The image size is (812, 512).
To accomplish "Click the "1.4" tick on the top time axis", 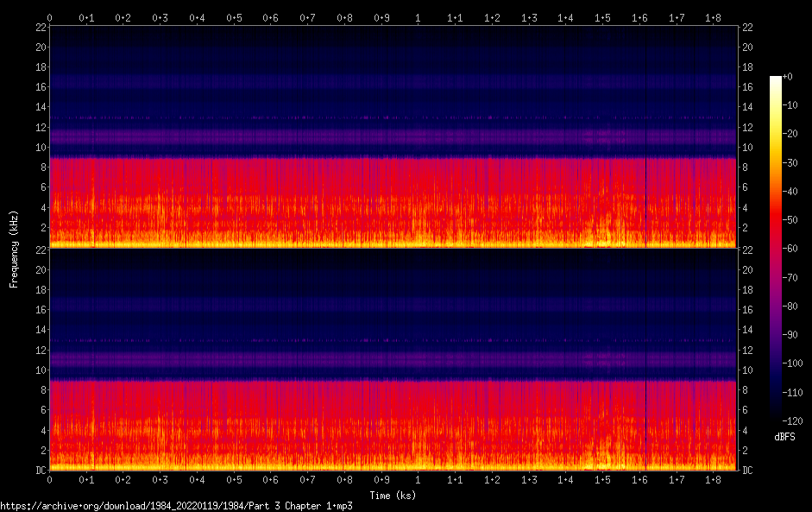I will pyautogui.click(x=566, y=17).
